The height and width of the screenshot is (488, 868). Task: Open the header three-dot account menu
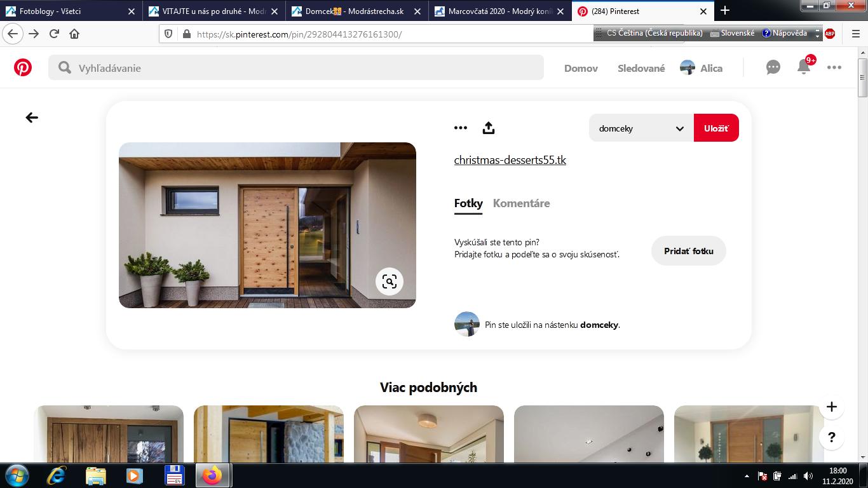[834, 67]
